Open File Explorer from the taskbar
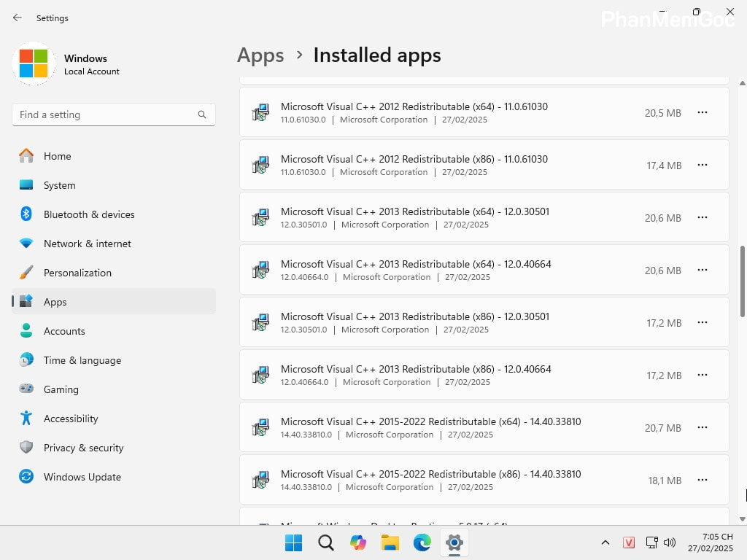 tap(390, 542)
